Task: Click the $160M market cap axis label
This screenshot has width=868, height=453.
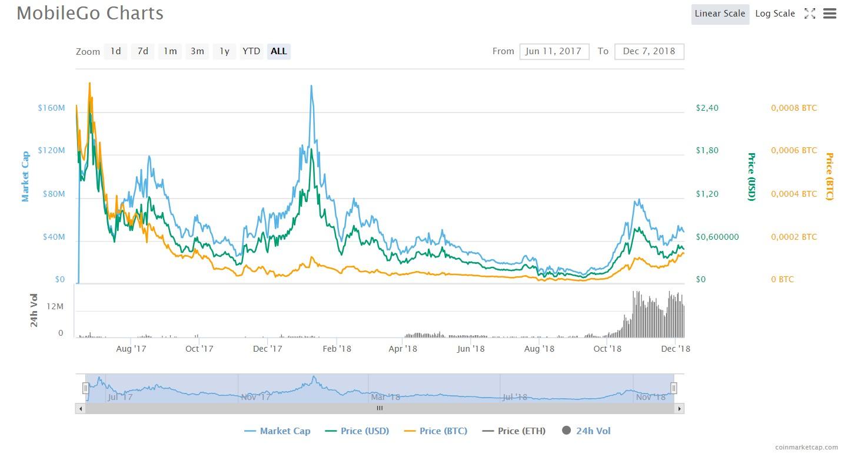Action: (52, 108)
